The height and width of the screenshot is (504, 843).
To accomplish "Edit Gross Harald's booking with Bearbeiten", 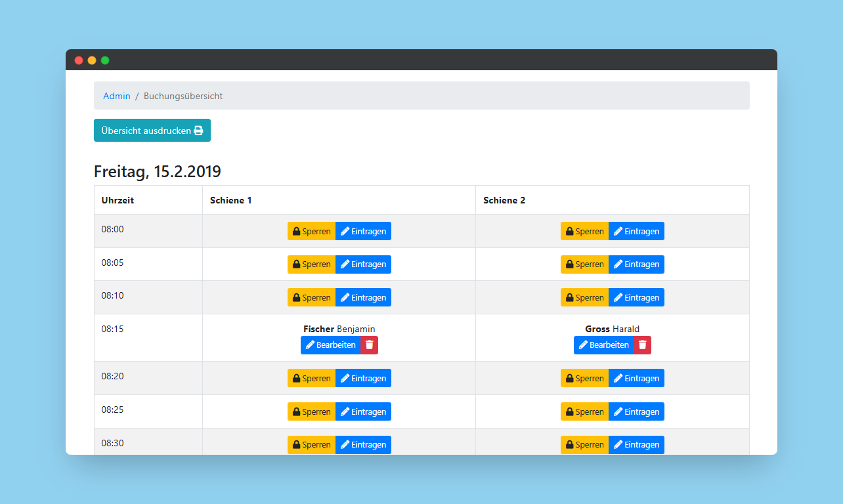I will [603, 345].
